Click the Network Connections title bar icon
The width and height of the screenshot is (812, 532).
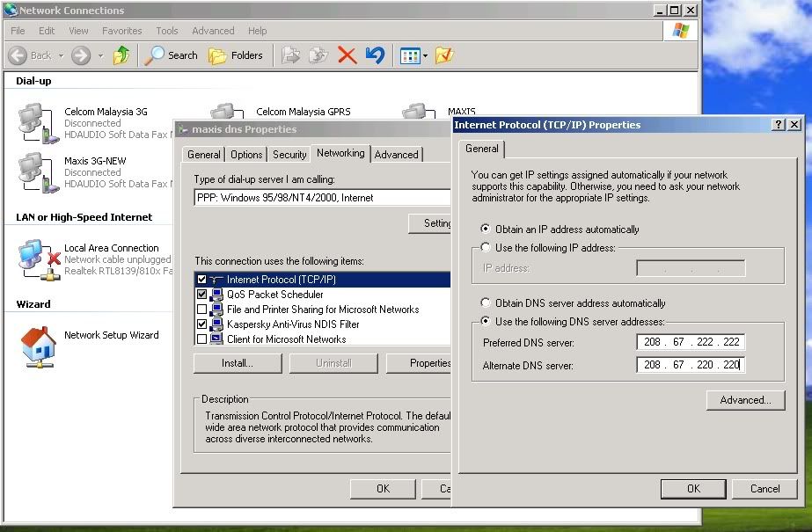pos(11,10)
